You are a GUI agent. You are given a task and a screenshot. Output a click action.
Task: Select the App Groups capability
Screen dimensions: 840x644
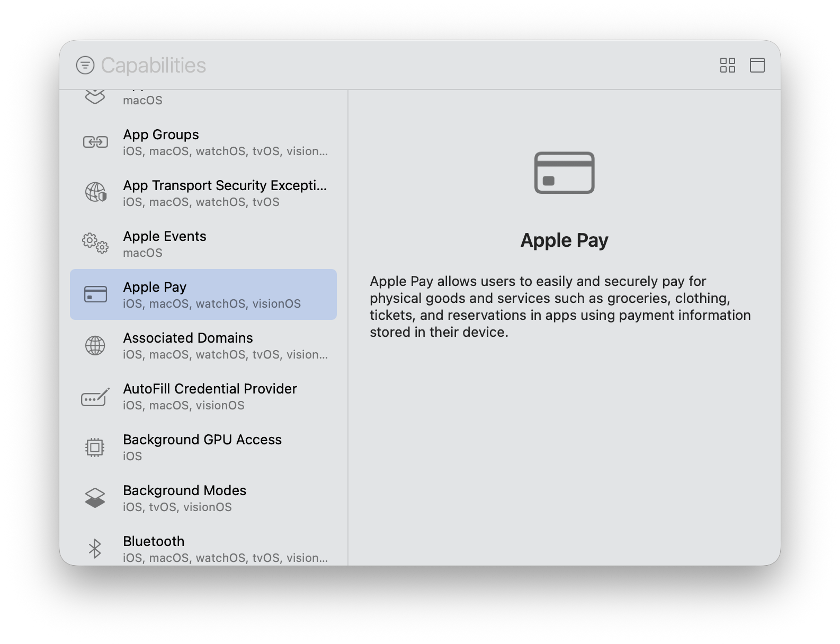tap(203, 142)
